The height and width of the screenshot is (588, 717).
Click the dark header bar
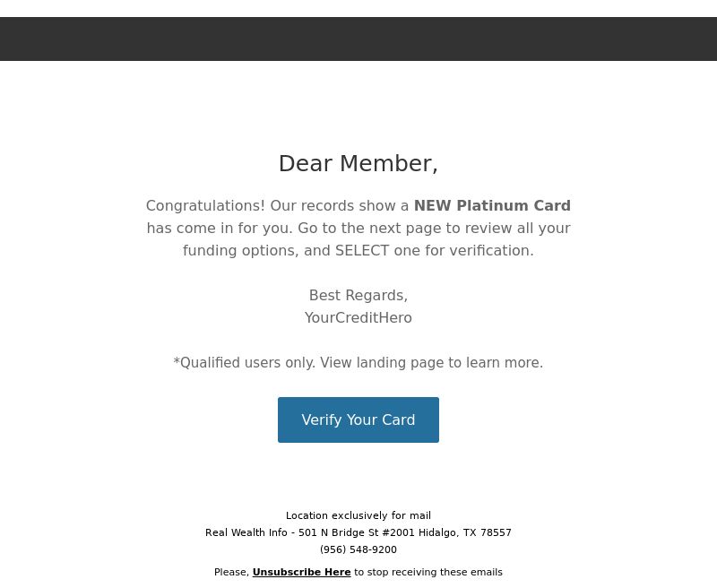pos(358,39)
